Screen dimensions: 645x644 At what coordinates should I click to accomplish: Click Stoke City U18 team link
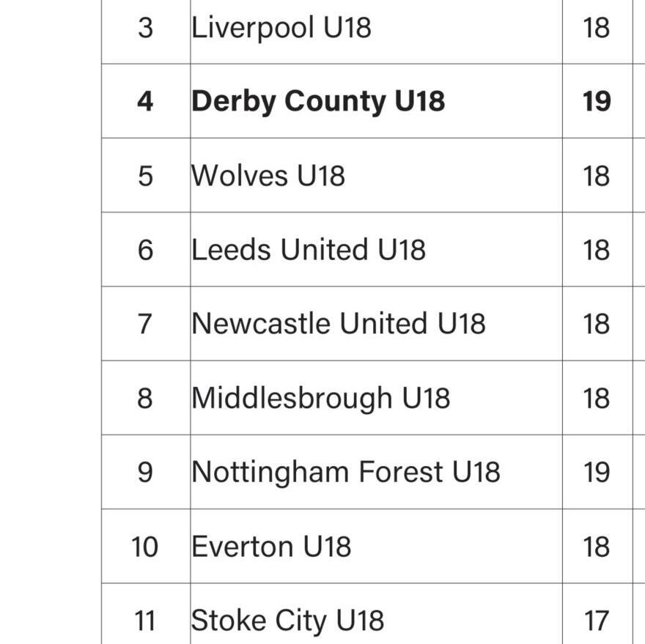pyautogui.click(x=287, y=621)
